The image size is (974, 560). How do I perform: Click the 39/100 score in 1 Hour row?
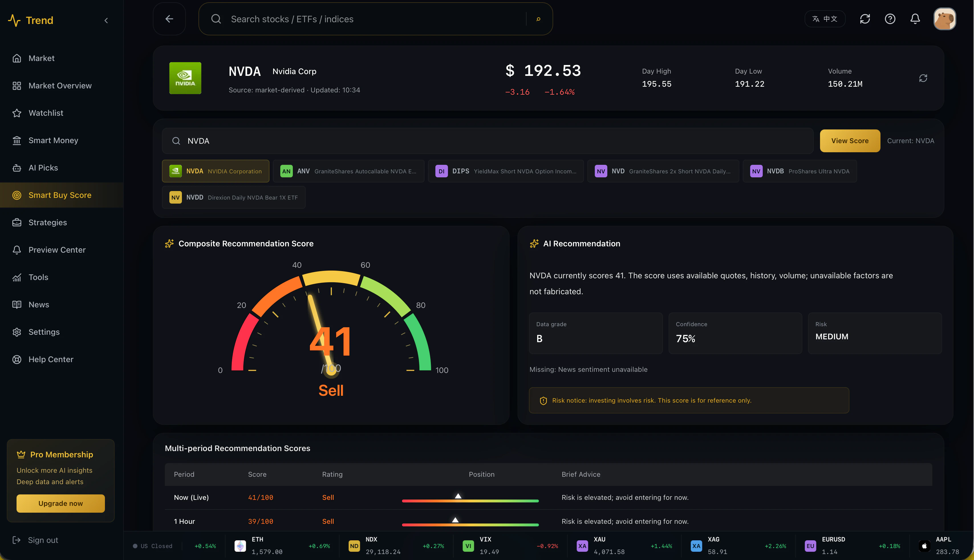point(261,522)
